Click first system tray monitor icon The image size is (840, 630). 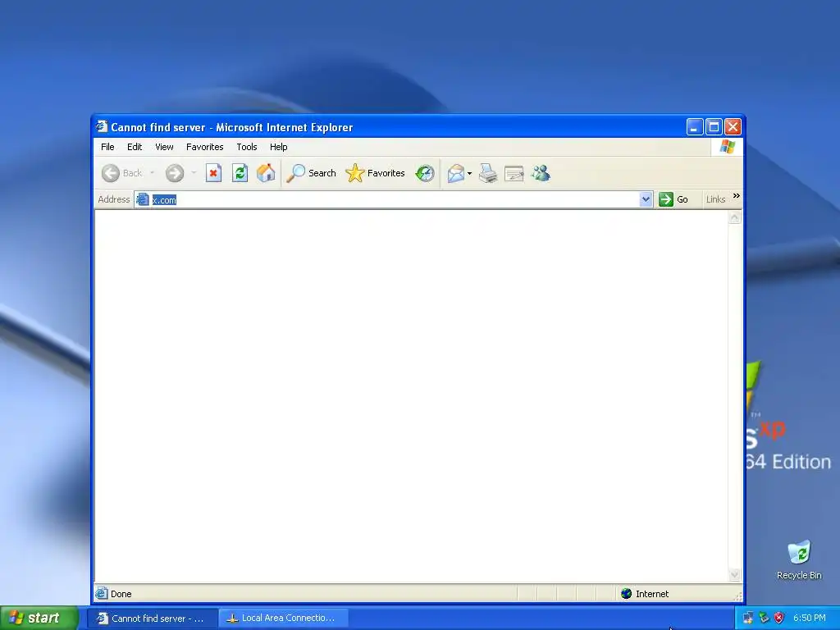[x=748, y=618]
